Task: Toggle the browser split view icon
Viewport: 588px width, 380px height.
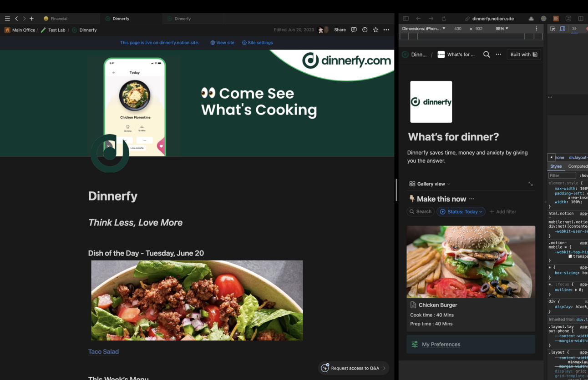Action: [x=581, y=19]
